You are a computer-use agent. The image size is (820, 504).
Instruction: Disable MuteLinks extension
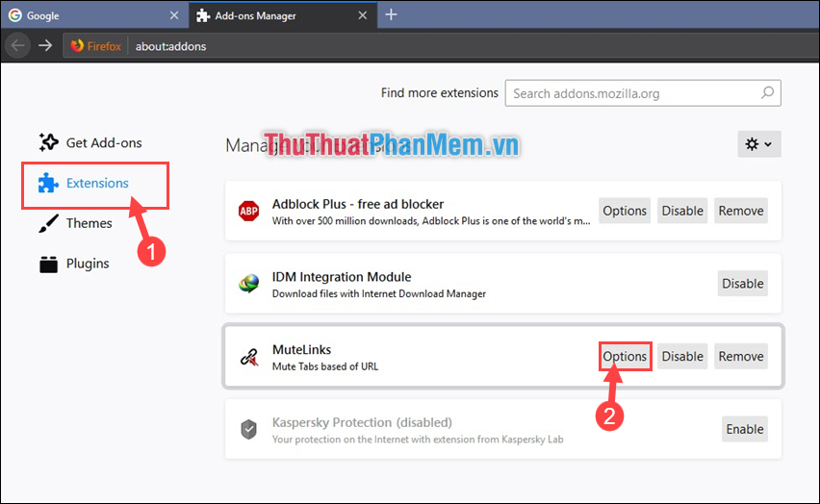682,357
